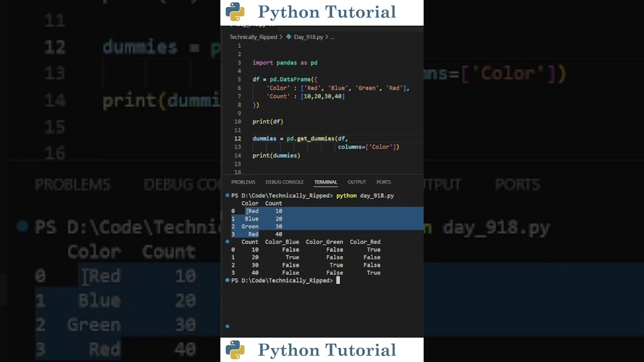Click line number 12 in the editor gutter
The image size is (644, 362).
tap(238, 139)
